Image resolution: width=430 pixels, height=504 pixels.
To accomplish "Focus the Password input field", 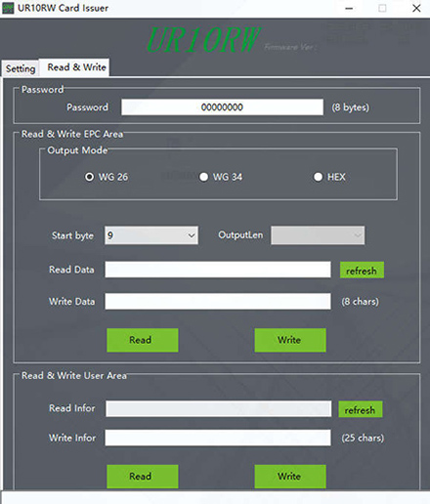I will pyautogui.click(x=222, y=107).
